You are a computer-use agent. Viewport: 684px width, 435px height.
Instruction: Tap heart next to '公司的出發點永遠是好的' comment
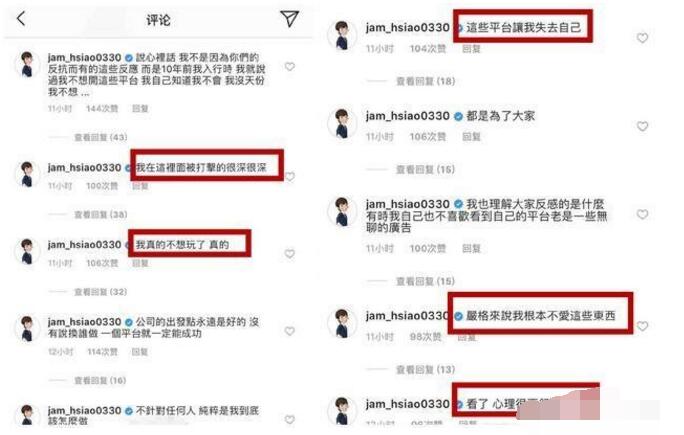(x=290, y=331)
